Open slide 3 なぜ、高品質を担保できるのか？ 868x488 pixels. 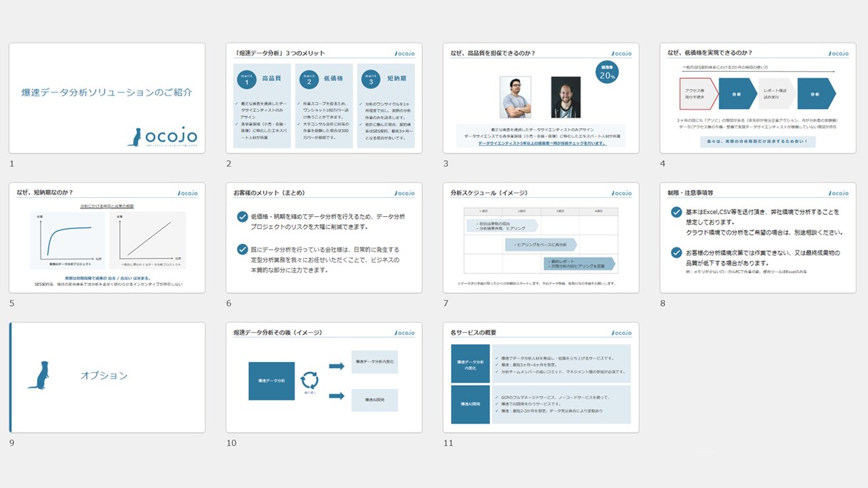[x=541, y=98]
